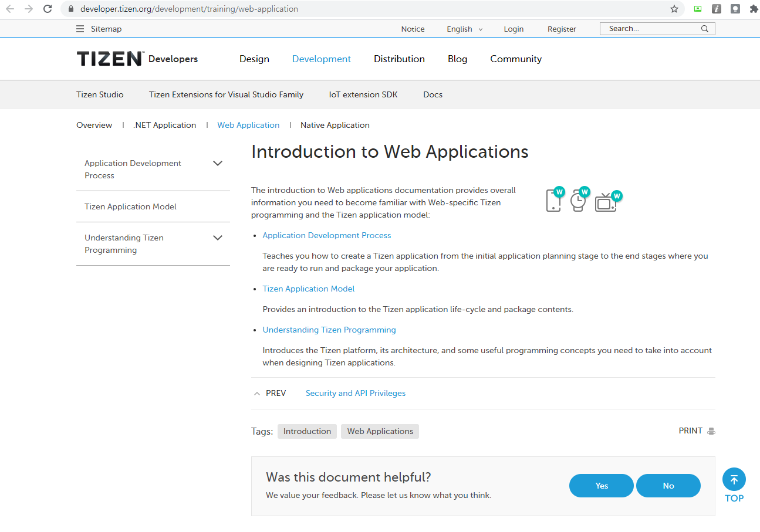The height and width of the screenshot is (532, 760).
Task: Switch to the Native Application tab
Action: pyautogui.click(x=335, y=125)
